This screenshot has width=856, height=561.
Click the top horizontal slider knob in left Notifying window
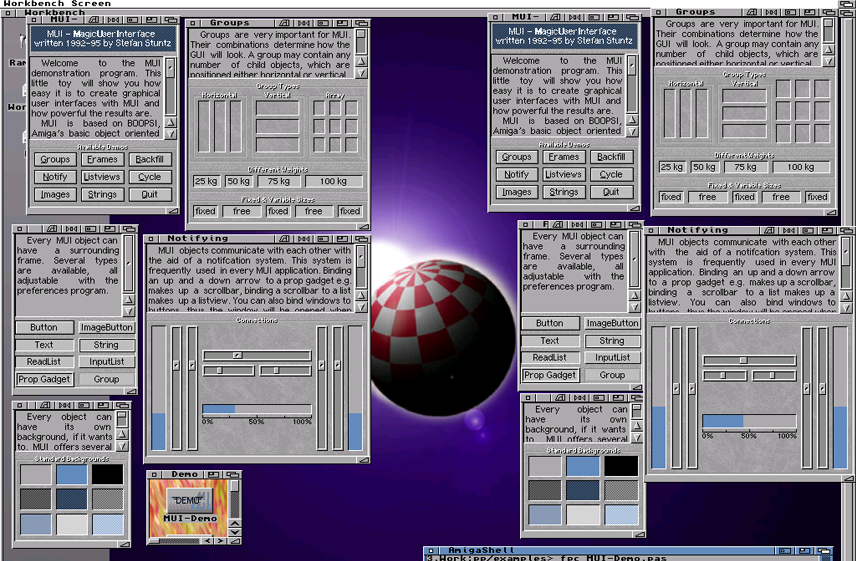237,355
